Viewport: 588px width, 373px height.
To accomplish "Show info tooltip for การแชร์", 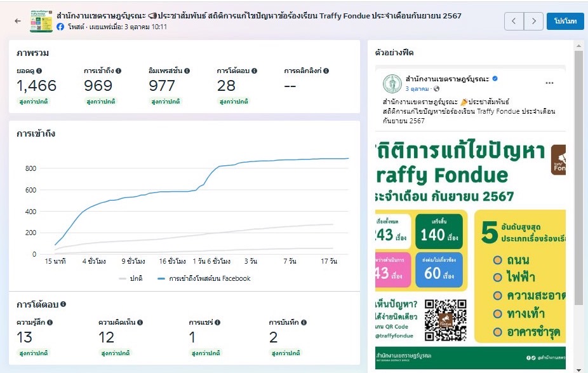I will (218, 322).
